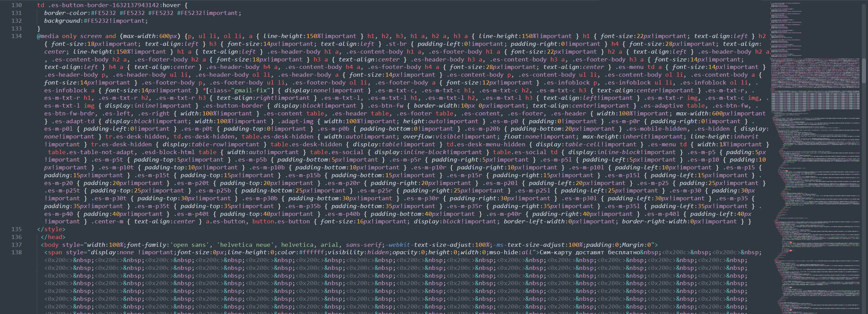Click line number 135 in the gutter
868x314 pixels.
point(17,229)
